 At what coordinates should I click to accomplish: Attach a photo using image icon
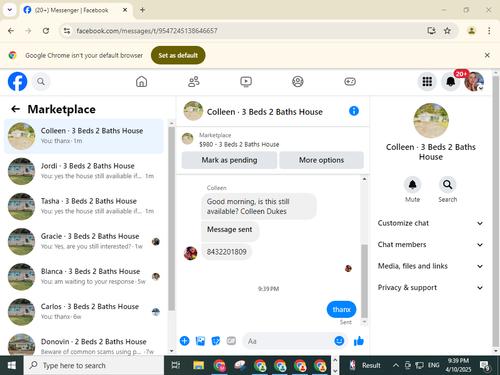(200, 341)
